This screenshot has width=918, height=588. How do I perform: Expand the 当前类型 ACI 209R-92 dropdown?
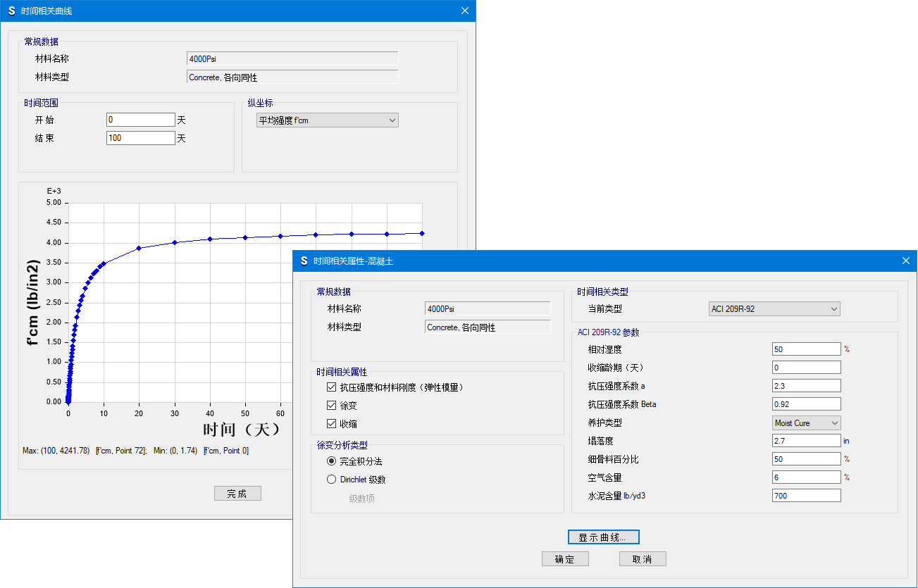coord(774,308)
